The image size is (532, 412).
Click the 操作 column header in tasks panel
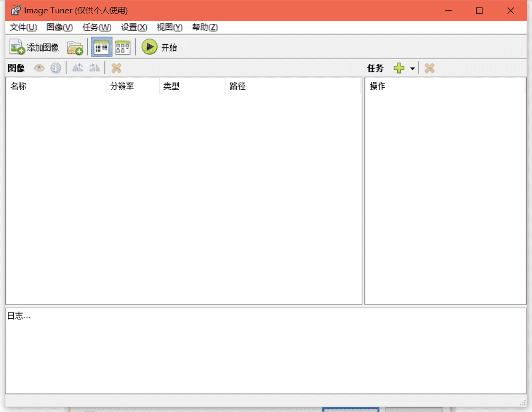coord(445,86)
